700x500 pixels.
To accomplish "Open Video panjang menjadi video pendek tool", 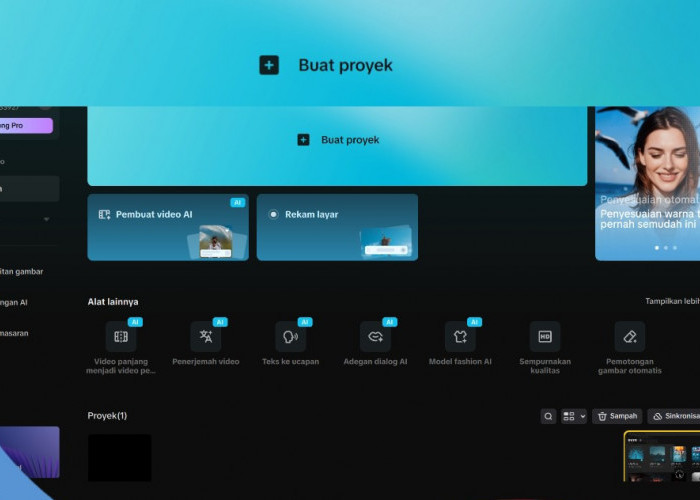I will tap(121, 337).
